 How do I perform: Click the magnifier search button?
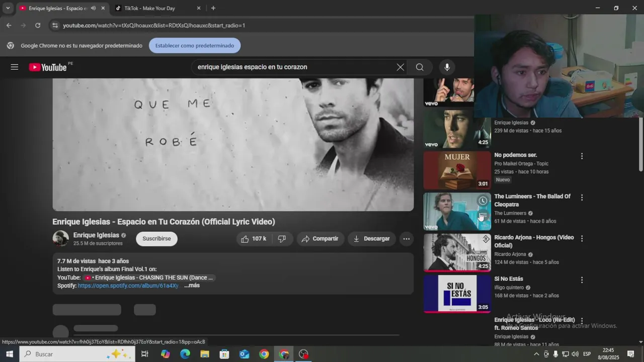420,67
